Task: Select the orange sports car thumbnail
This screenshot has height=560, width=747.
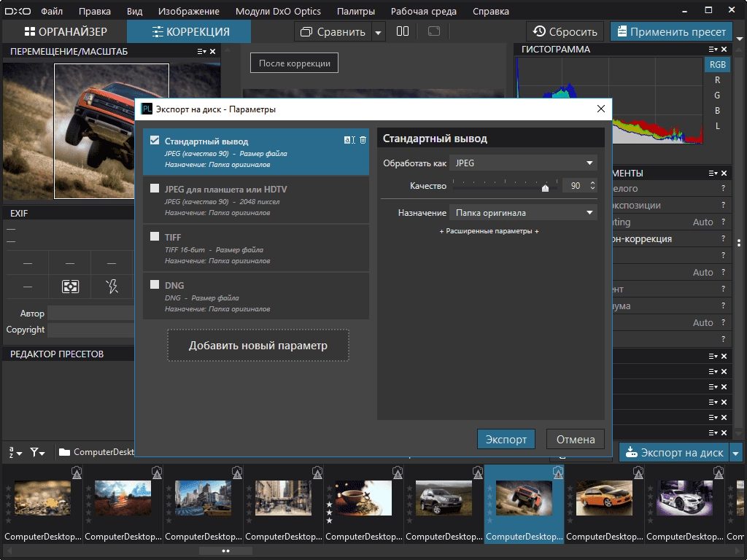Action: (x=604, y=498)
